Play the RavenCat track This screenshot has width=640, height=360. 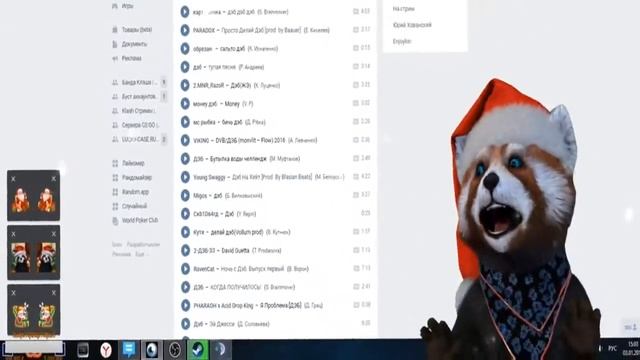click(185, 269)
